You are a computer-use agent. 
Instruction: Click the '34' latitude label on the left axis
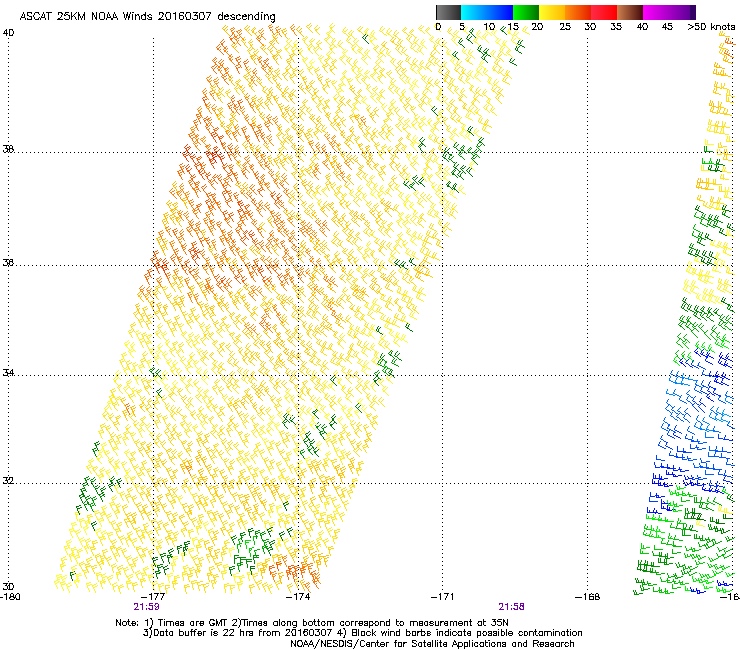click(x=8, y=373)
